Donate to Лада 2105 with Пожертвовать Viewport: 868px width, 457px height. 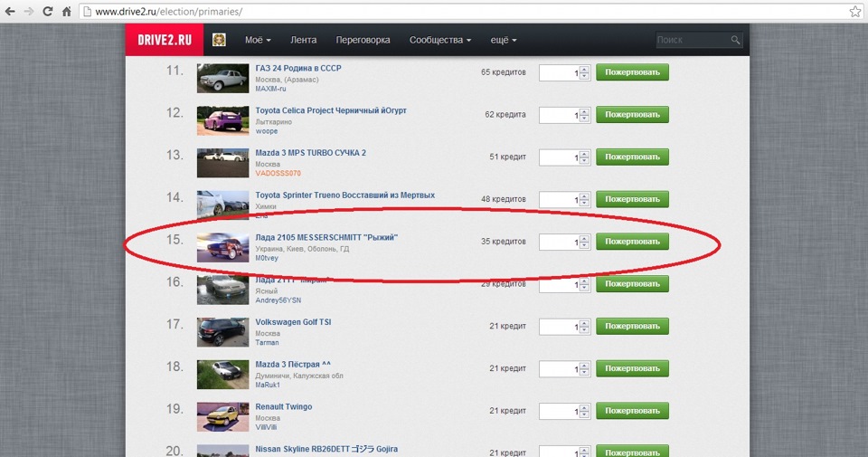coord(632,242)
